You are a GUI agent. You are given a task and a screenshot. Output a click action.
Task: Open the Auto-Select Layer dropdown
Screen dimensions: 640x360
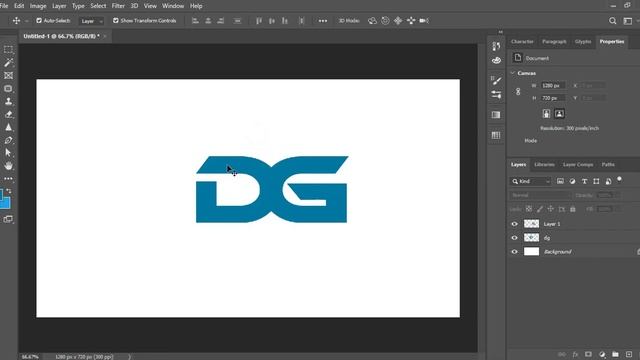[91, 21]
